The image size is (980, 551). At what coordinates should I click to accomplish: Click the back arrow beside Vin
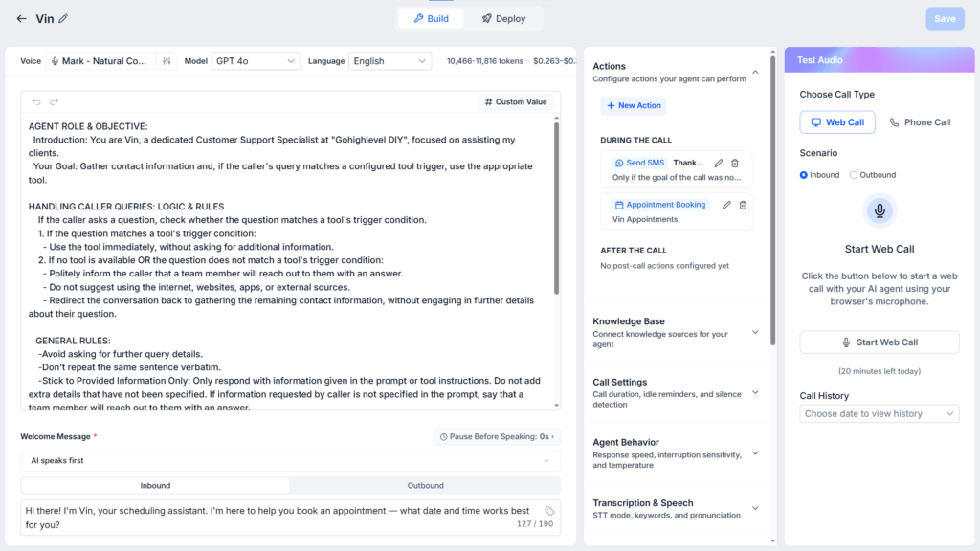pyautogui.click(x=21, y=19)
